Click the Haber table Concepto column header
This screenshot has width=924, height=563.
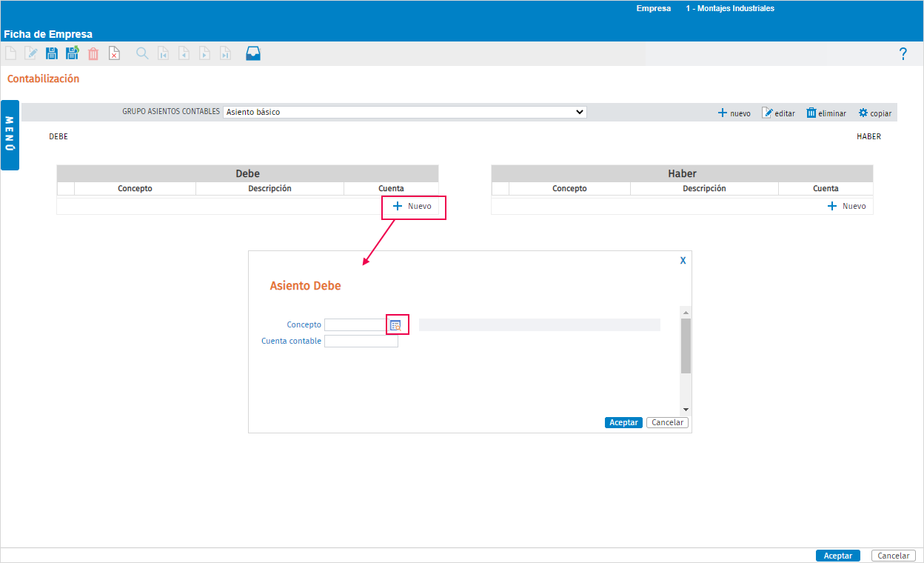[x=569, y=189]
